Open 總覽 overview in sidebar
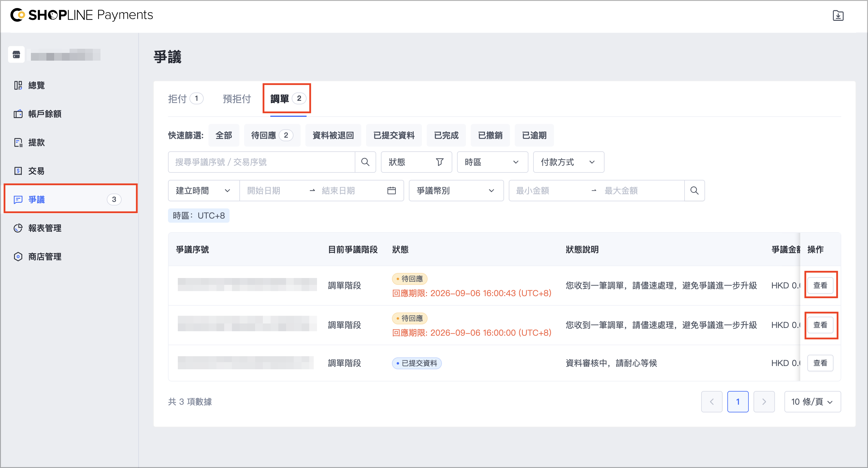Image resolution: width=868 pixels, height=468 pixels. point(36,85)
